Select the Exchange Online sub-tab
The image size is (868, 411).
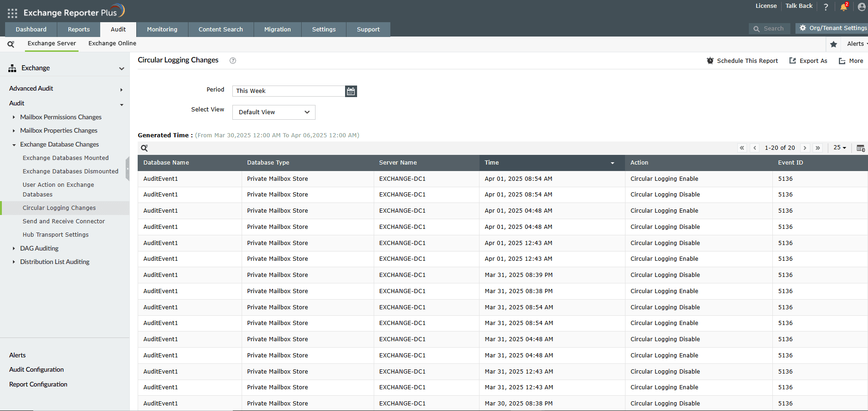pyautogui.click(x=112, y=43)
